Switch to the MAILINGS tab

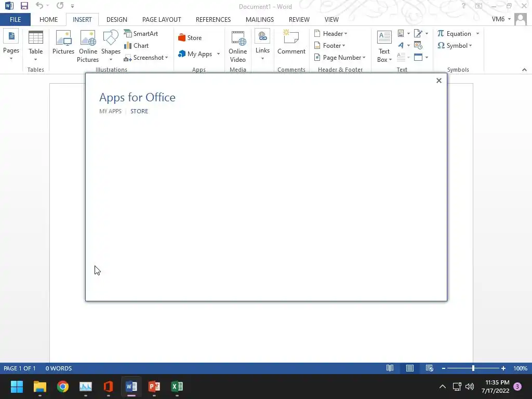260,19
